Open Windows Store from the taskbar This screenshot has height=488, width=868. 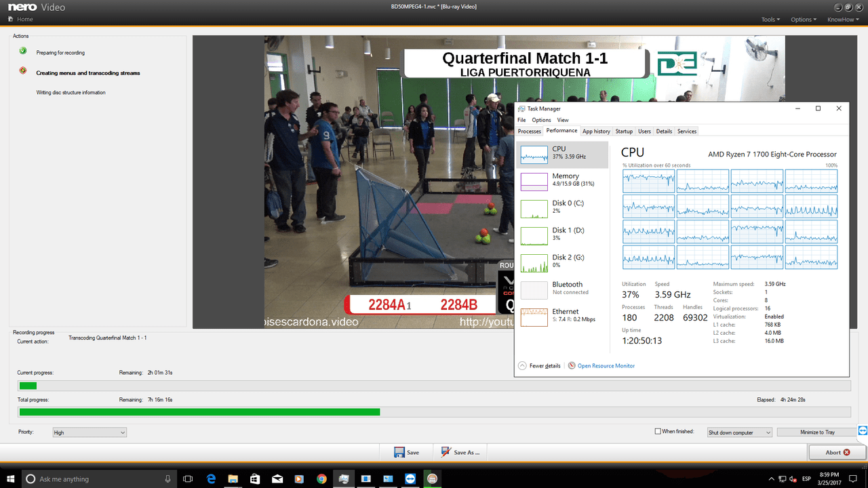click(x=255, y=479)
